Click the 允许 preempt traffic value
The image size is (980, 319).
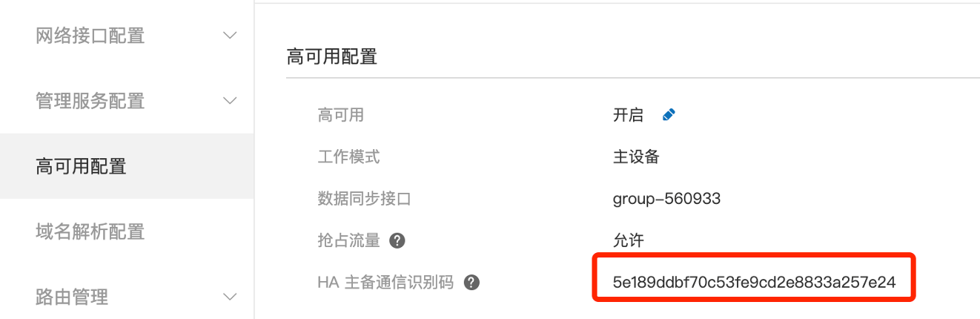point(628,240)
